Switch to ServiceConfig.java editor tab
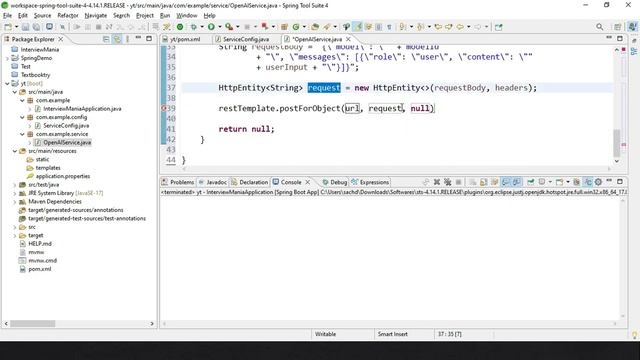Image resolution: width=640 pixels, height=360 pixels. coord(246,39)
